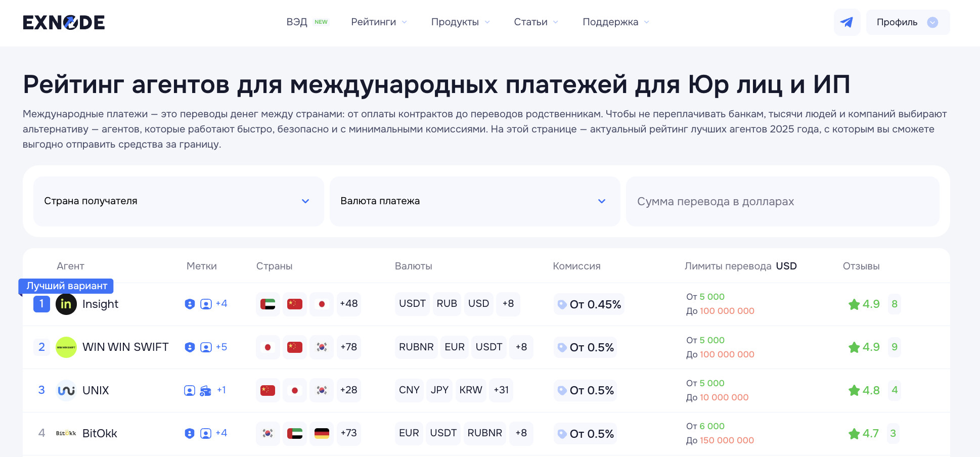
Task: Click the shield badge icon in the WIN WIN SWIFT row
Action: tap(190, 347)
